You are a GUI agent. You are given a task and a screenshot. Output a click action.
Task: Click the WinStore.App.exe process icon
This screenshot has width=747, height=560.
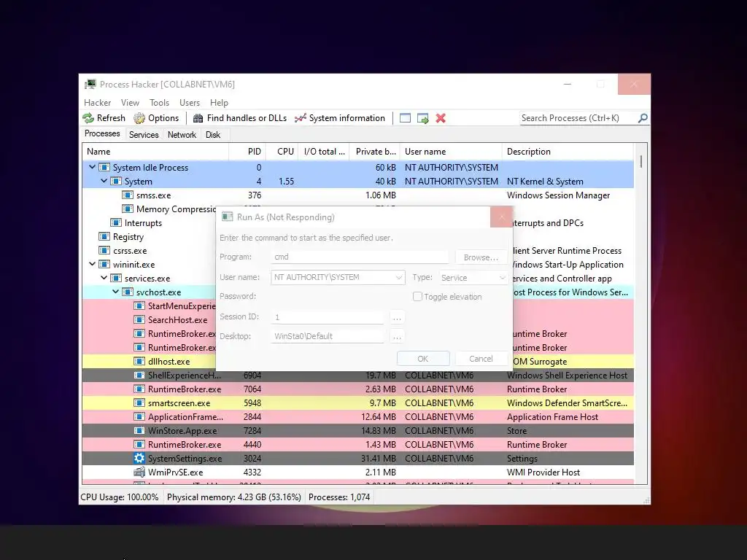click(x=139, y=430)
